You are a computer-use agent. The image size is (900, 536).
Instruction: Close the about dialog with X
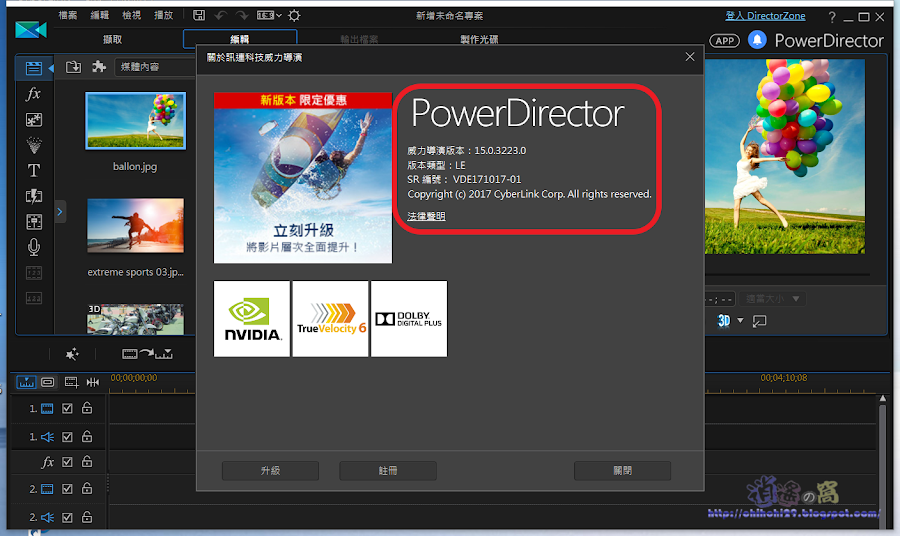coord(690,57)
